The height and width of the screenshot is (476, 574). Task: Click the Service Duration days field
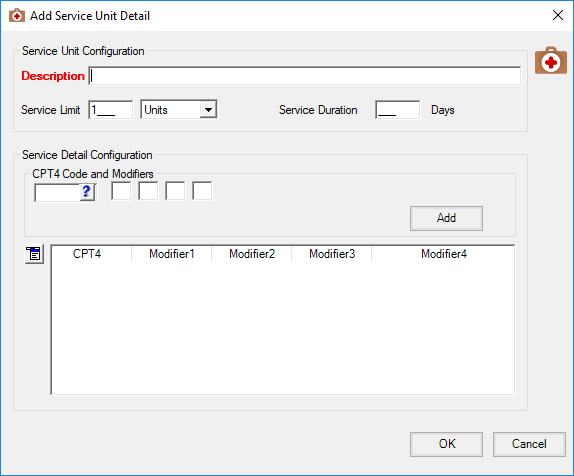click(x=398, y=109)
